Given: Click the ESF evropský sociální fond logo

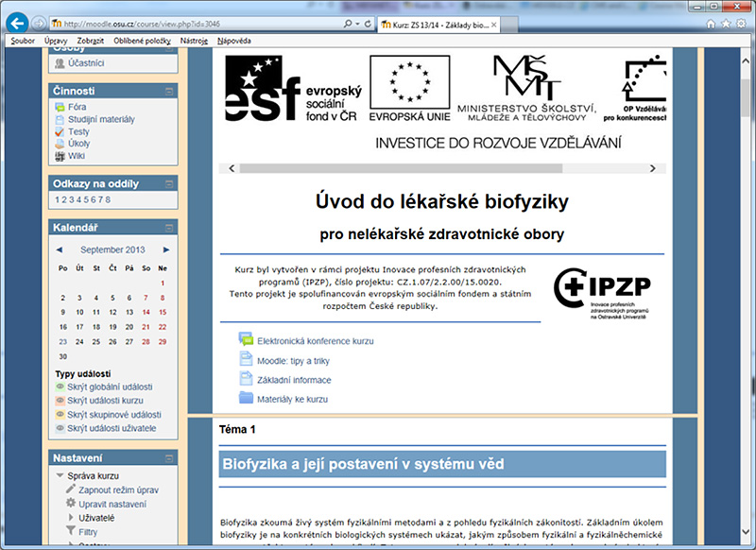Looking at the screenshot, I should (x=293, y=89).
